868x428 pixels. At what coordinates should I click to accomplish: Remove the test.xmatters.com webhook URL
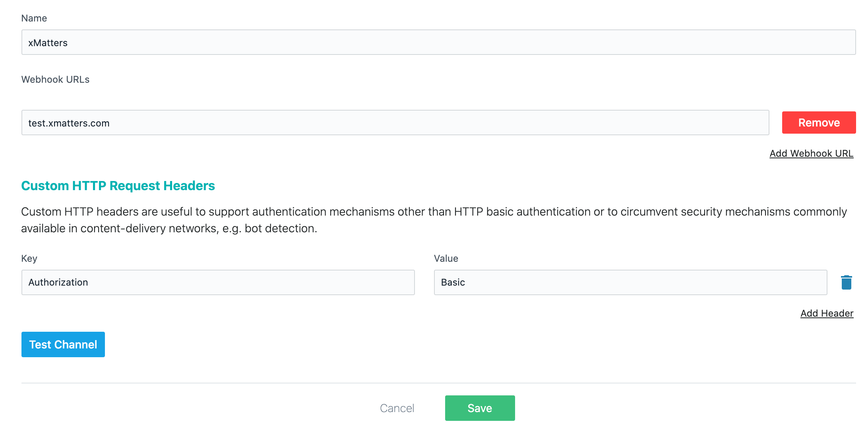tap(819, 123)
